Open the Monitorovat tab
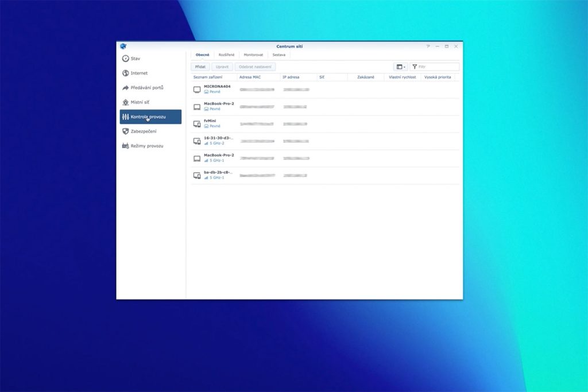Viewport: 588px width, 392px height. point(253,55)
